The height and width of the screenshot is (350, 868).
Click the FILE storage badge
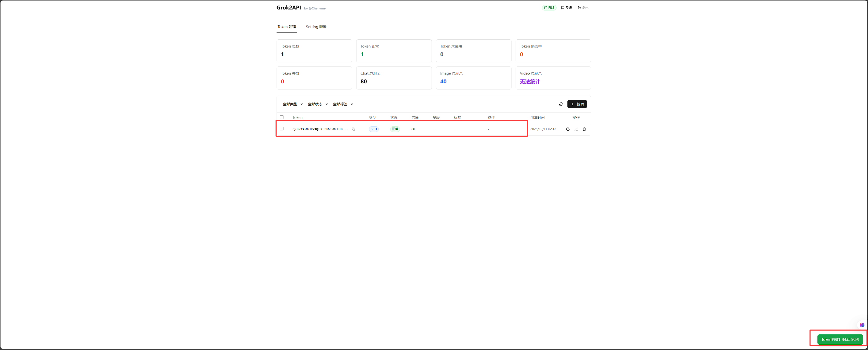click(549, 8)
